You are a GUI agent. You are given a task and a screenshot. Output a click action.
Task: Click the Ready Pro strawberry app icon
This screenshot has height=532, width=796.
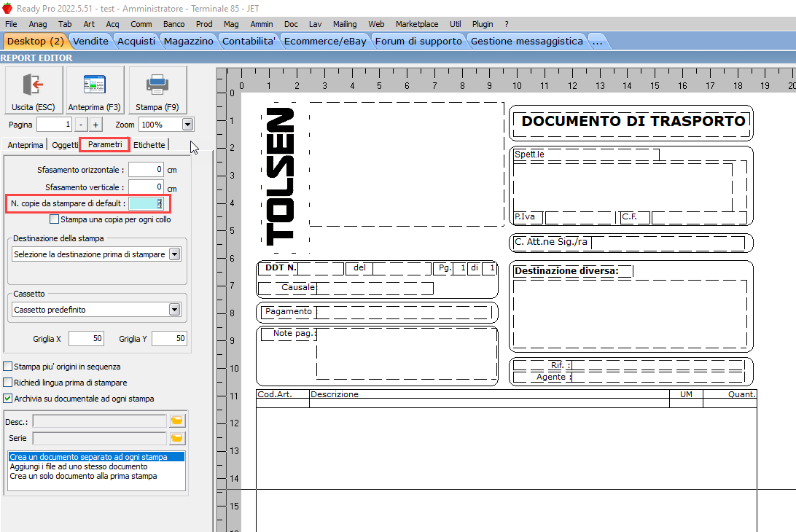pos(7,8)
